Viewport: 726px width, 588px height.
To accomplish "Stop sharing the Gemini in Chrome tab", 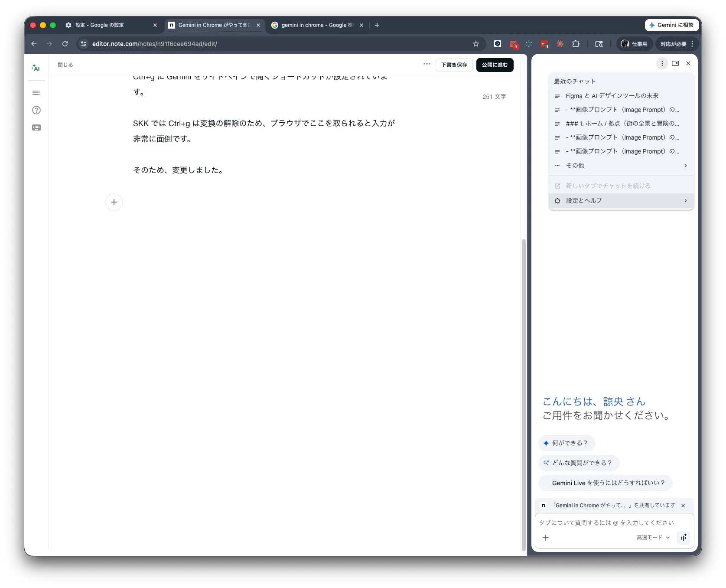I will coord(683,506).
